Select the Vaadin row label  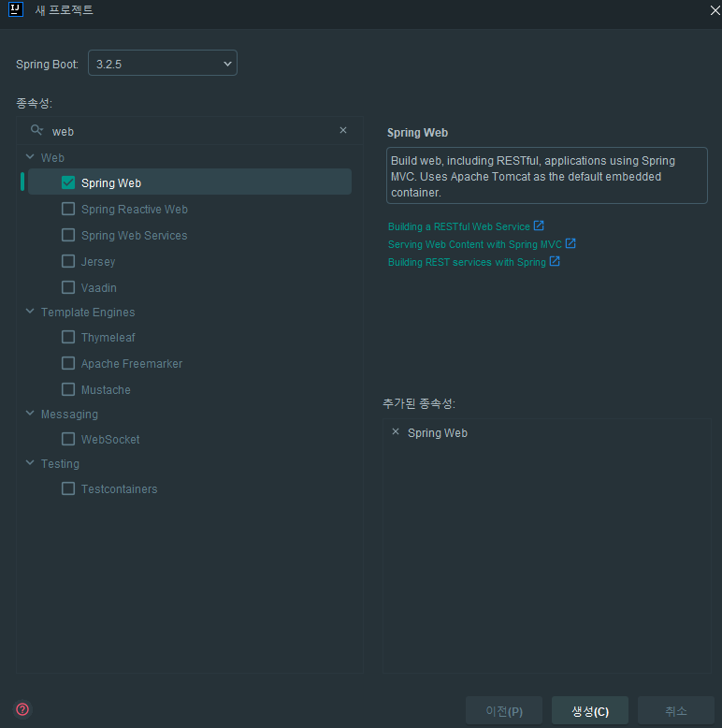pyautogui.click(x=99, y=288)
